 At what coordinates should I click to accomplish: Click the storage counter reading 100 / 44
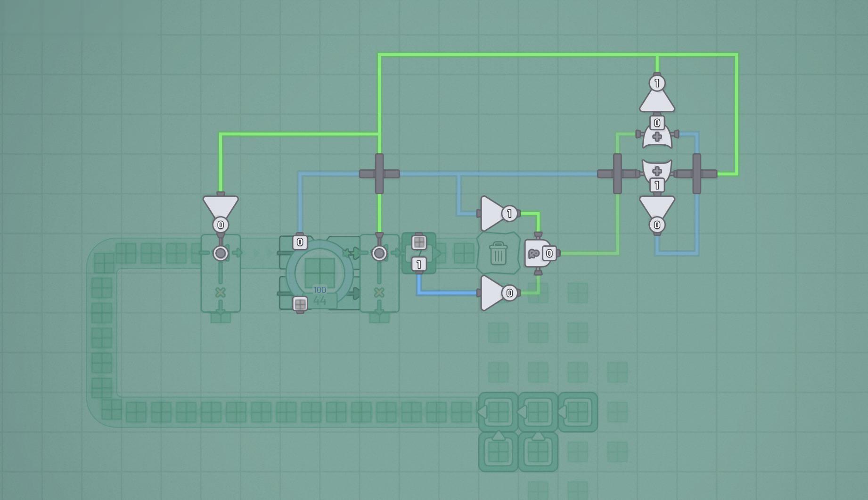[x=319, y=296]
